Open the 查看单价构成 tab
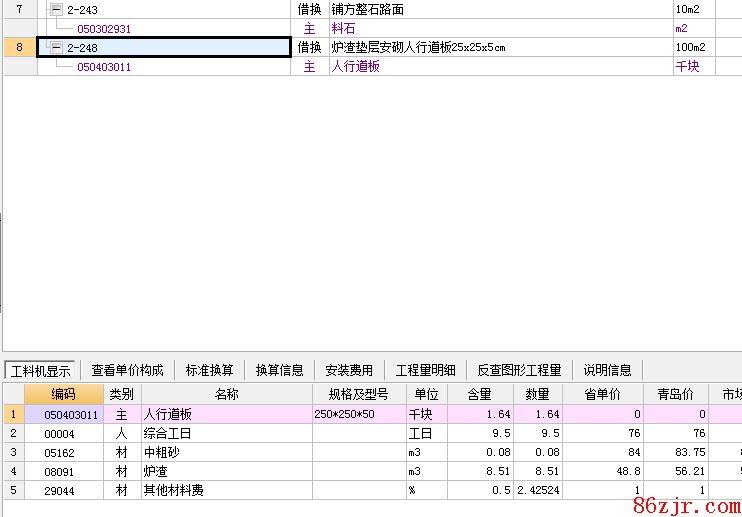Viewport: 742px width, 517px height. click(x=127, y=370)
